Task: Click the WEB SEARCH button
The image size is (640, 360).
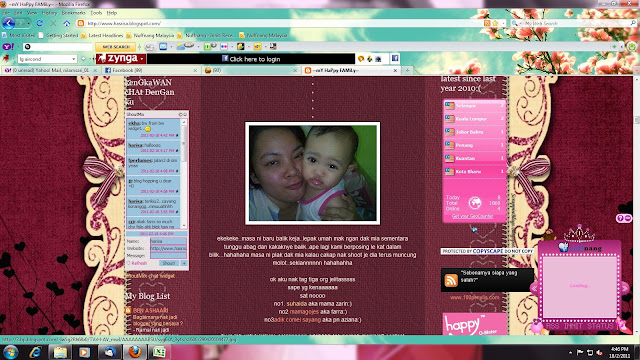Action: coord(116,47)
